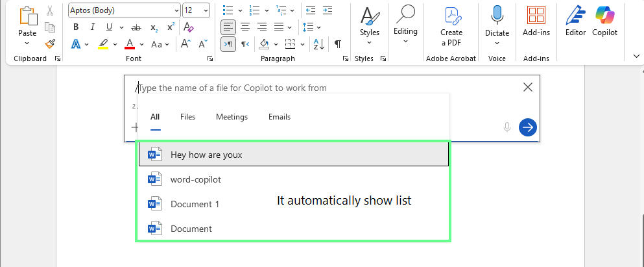Image resolution: width=644 pixels, height=267 pixels.
Task: Select the Format Painter brush
Action: click(x=50, y=43)
